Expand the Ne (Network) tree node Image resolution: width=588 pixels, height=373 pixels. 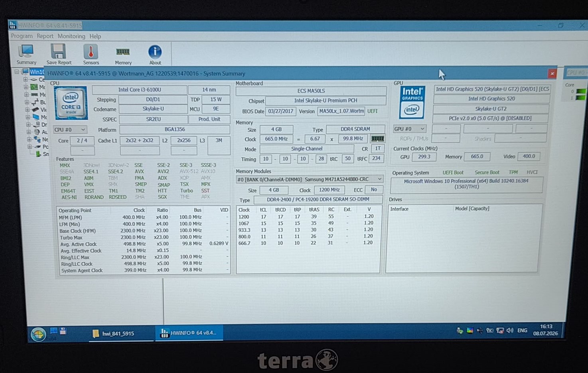point(29,139)
